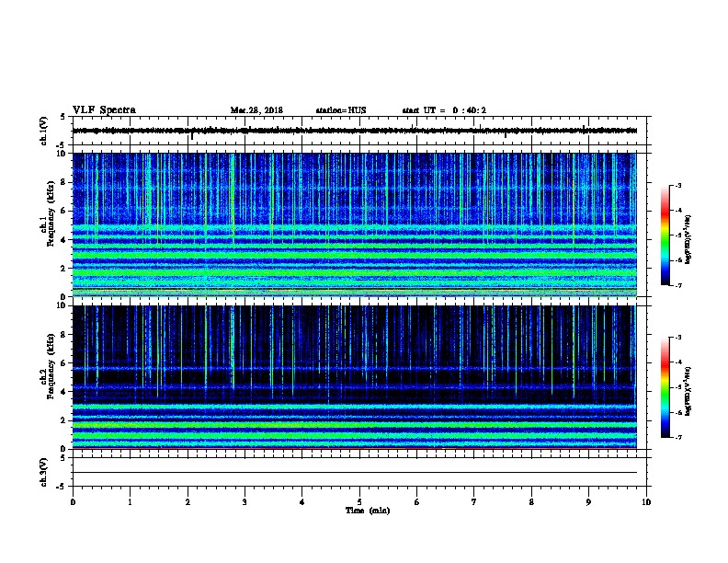The image size is (728, 563).
Task: Select the "start UT = 0:40:2" header text
Action: click(x=444, y=110)
